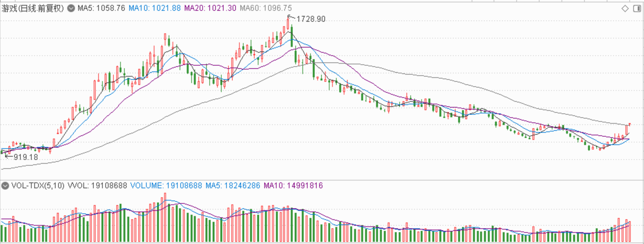Click the VVOL: 19108688 value
The height and width of the screenshot is (244, 644).
pyautogui.click(x=97, y=186)
